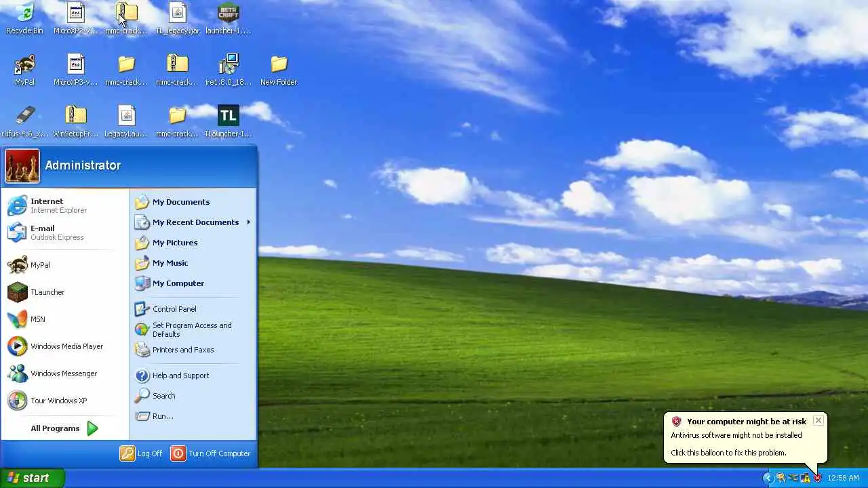This screenshot has width=868, height=488.
Task: Launch the BetaCraft launcher-1 desktop icon
Action: click(228, 18)
